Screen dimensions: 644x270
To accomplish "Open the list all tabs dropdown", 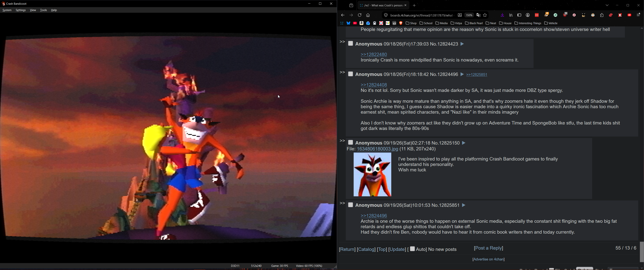I will coord(607,5).
